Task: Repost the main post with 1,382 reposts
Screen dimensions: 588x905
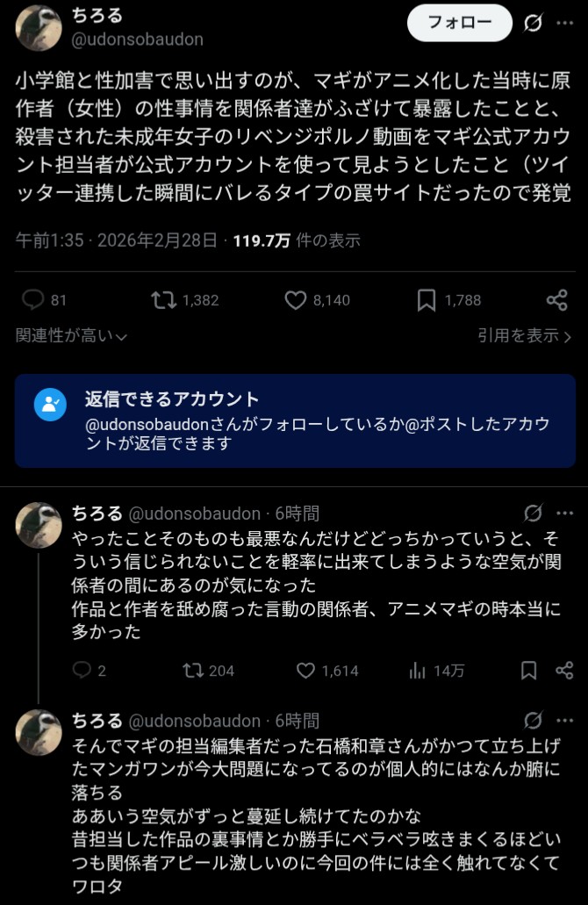Action: point(162,300)
